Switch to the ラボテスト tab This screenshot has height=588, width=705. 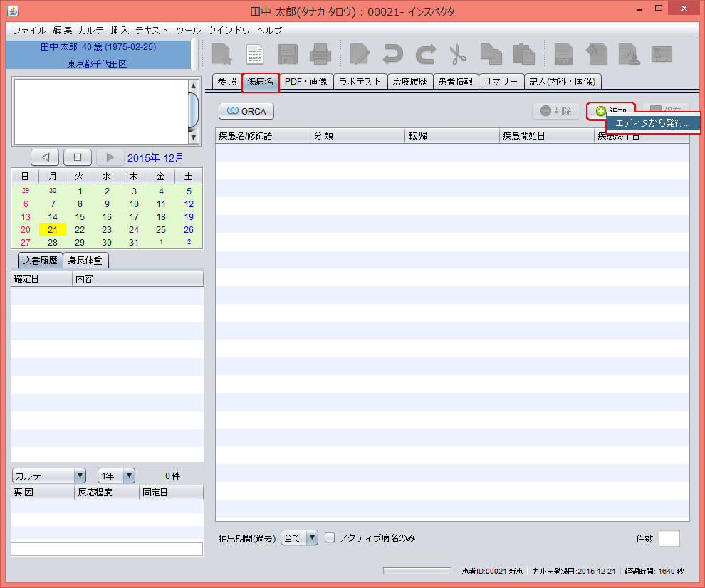point(360,81)
